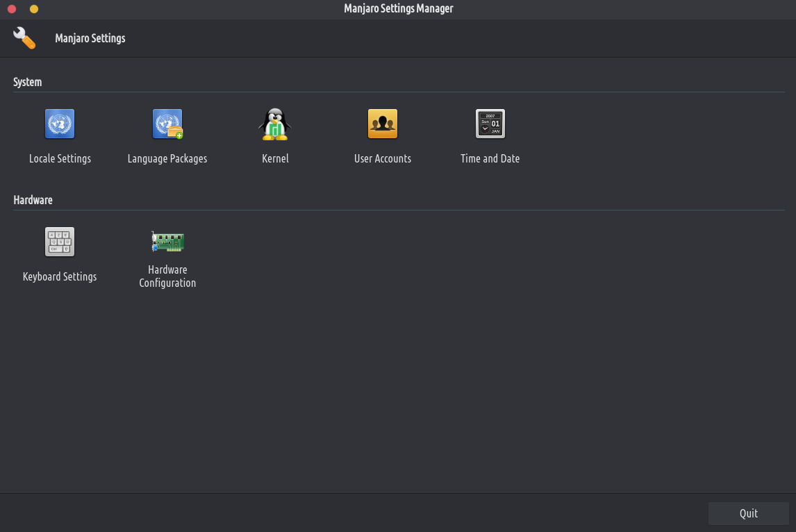Viewport: 796px width, 532px height.
Task: Select the "Time and Date" text label
Action: 490,158
